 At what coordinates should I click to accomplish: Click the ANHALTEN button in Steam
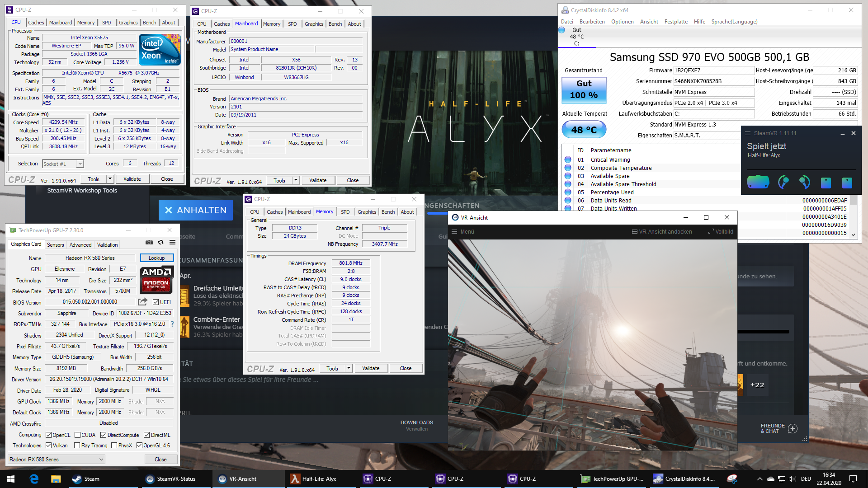coord(195,210)
